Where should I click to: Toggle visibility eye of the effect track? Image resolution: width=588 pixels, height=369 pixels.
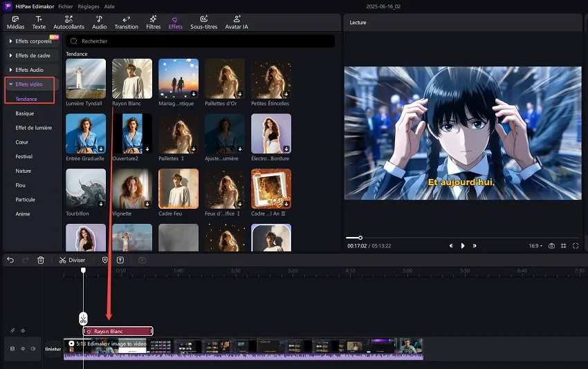coord(22,331)
